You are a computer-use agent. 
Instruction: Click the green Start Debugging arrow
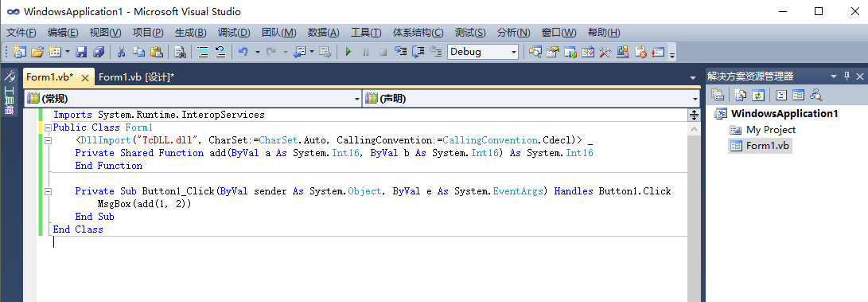pos(348,52)
